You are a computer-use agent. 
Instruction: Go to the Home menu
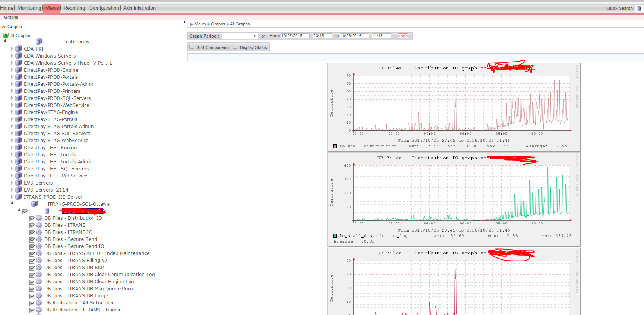7,8
